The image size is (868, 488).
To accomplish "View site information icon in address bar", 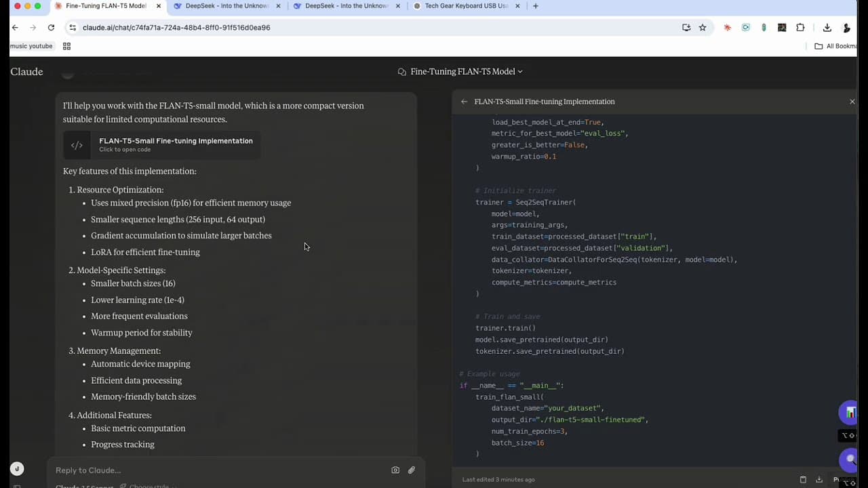I will coord(73,28).
